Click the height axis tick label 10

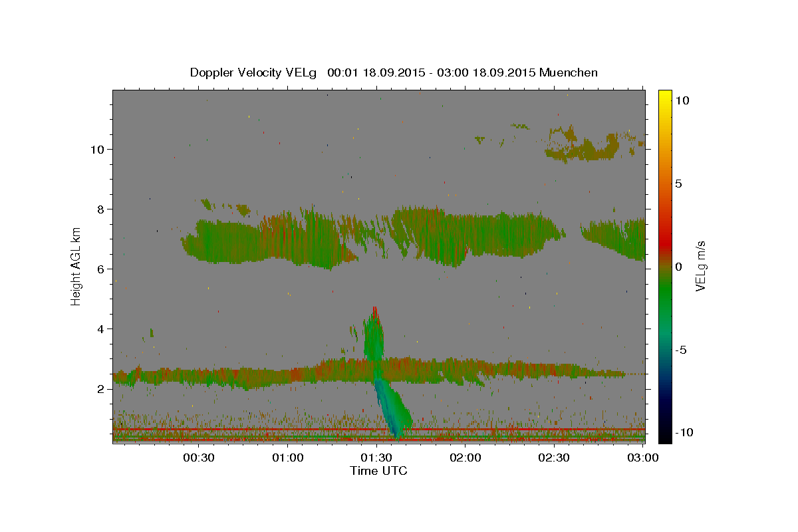(98, 150)
